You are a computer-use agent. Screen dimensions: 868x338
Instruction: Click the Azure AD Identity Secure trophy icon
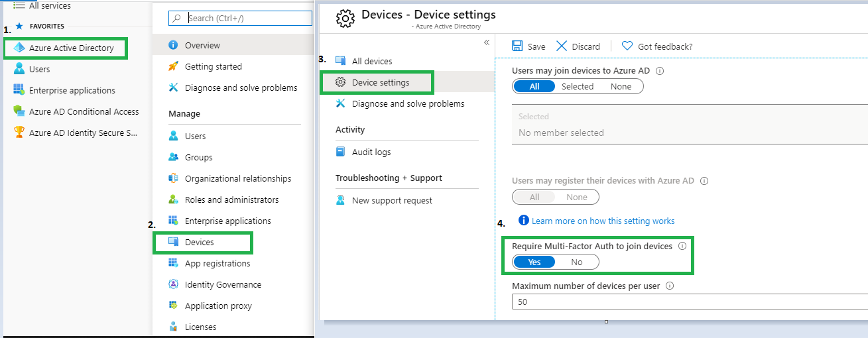point(19,133)
